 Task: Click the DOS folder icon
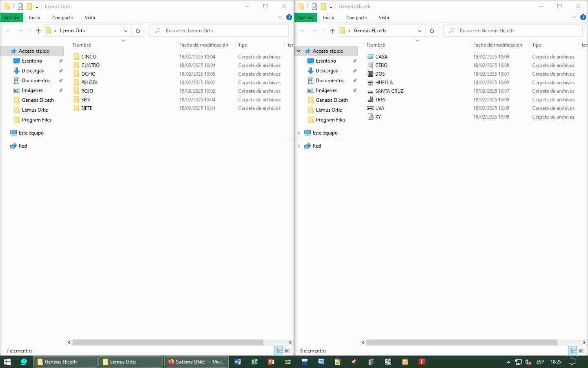[x=370, y=74]
